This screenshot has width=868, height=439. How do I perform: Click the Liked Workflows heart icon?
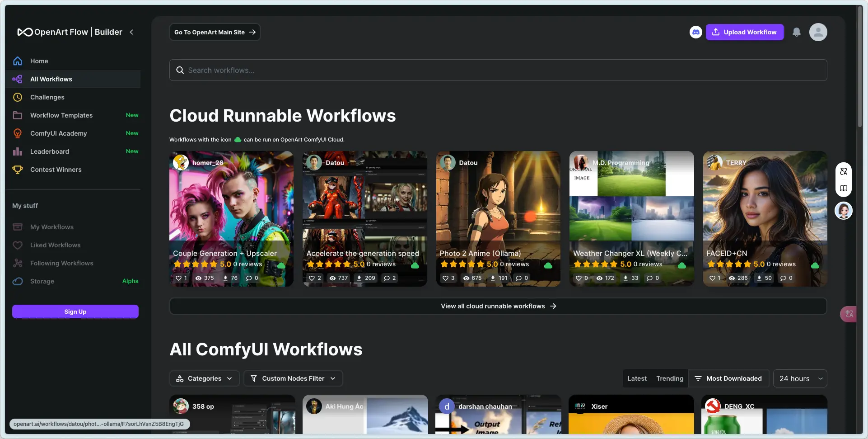18,245
